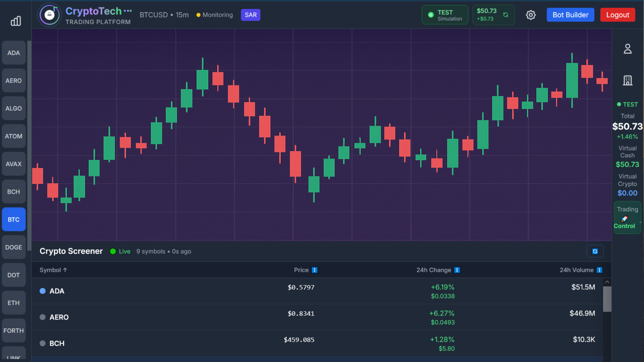Click the SAR indicator badge
Viewport: 644px width, 362px height.
(251, 15)
